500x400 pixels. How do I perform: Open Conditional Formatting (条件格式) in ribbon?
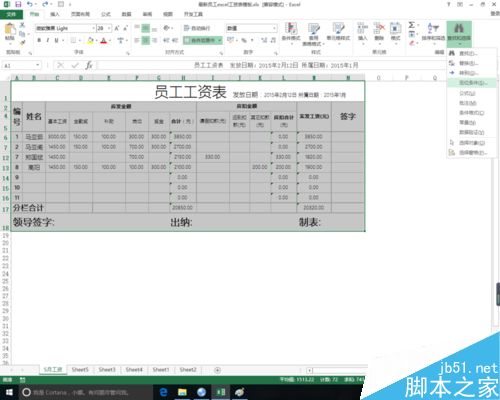point(291,32)
